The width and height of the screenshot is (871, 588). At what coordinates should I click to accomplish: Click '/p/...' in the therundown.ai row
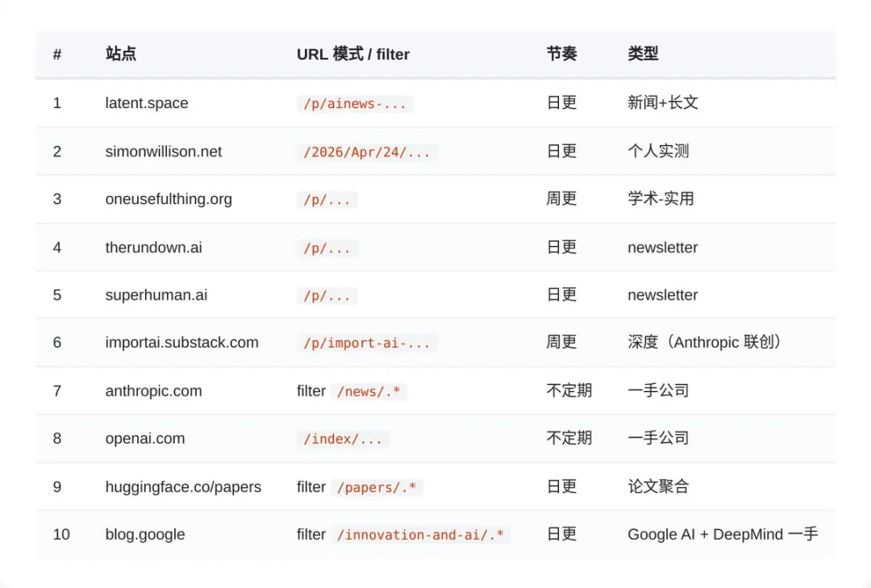point(327,248)
